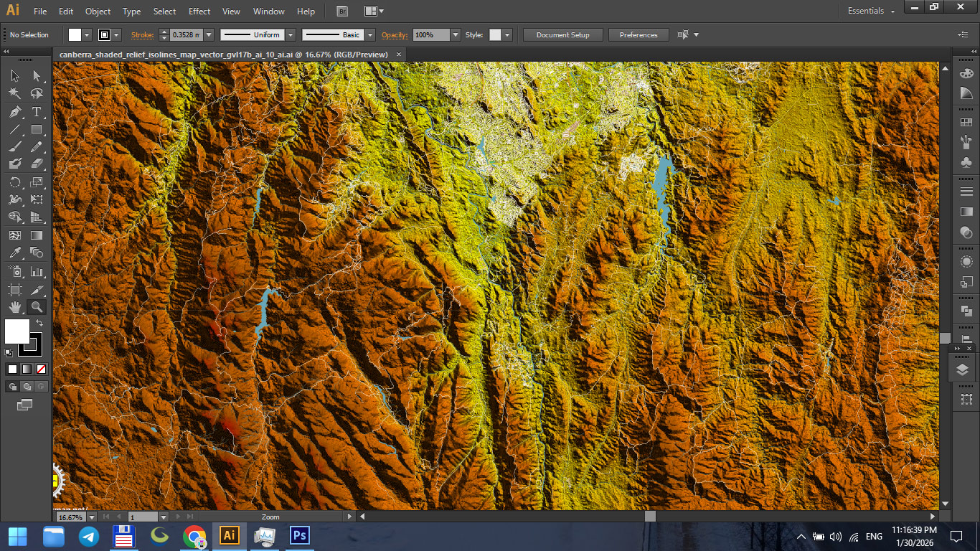Screen dimensions: 980x551
Task: Open the Uniform variable width profile dropdown
Action: (291, 34)
